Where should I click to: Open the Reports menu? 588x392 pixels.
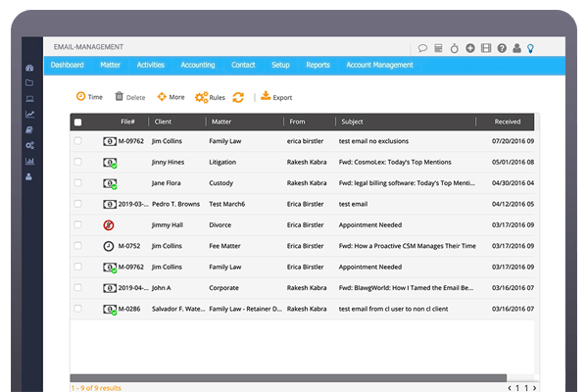click(318, 65)
